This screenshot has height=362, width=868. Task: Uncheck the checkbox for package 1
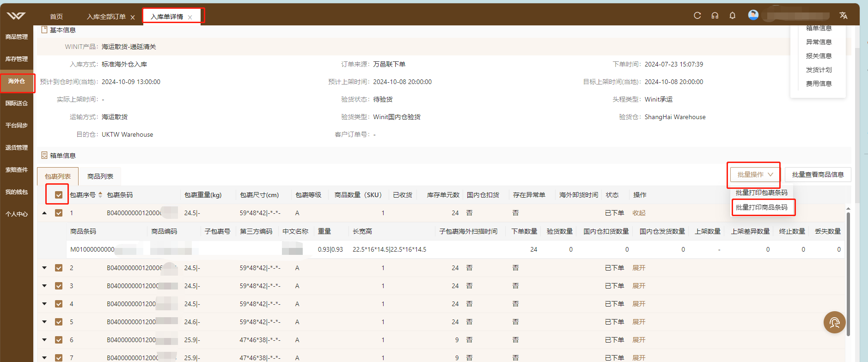pyautogui.click(x=59, y=213)
